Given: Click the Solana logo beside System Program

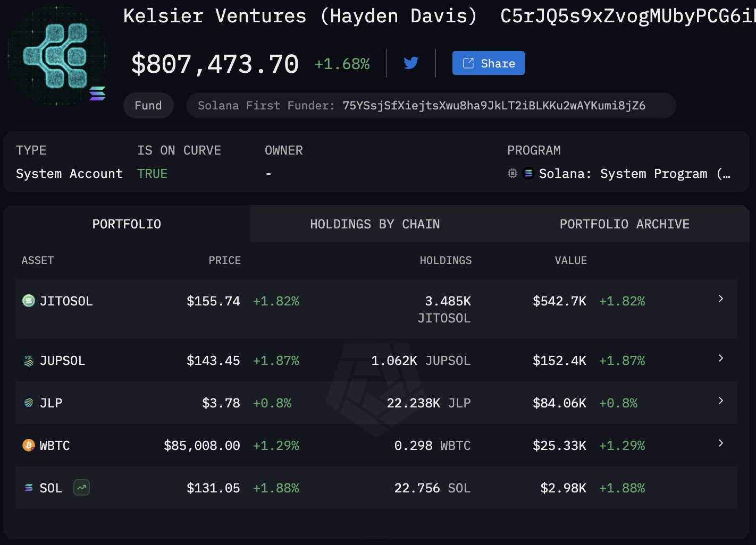Looking at the screenshot, I should click(528, 173).
